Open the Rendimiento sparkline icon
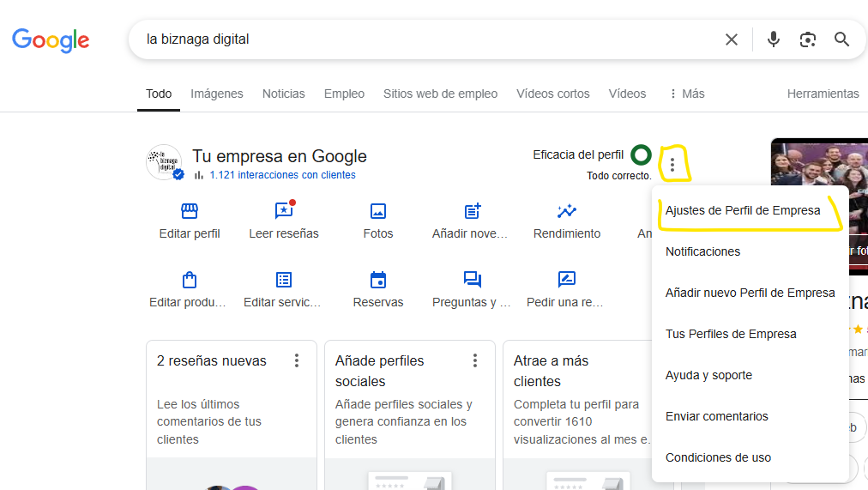This screenshot has width=868, height=490. click(x=567, y=211)
